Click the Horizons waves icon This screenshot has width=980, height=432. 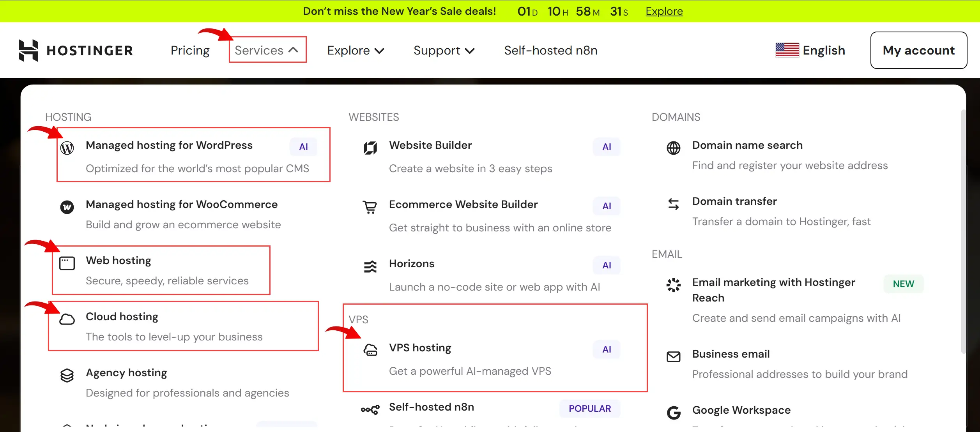(370, 267)
